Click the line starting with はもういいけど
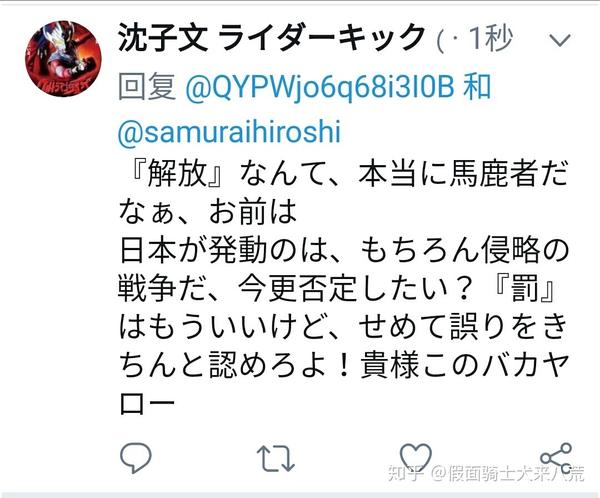 pyautogui.click(x=343, y=327)
